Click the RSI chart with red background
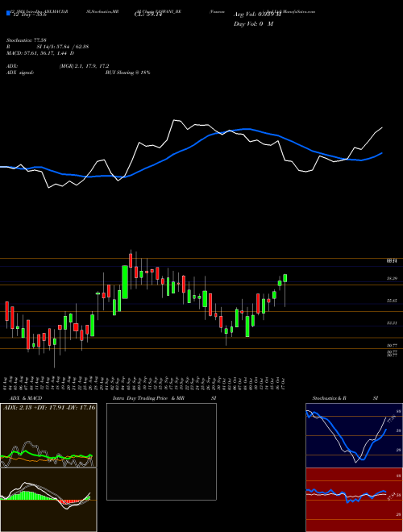The height and width of the screenshot is (532, 403). 354,500
